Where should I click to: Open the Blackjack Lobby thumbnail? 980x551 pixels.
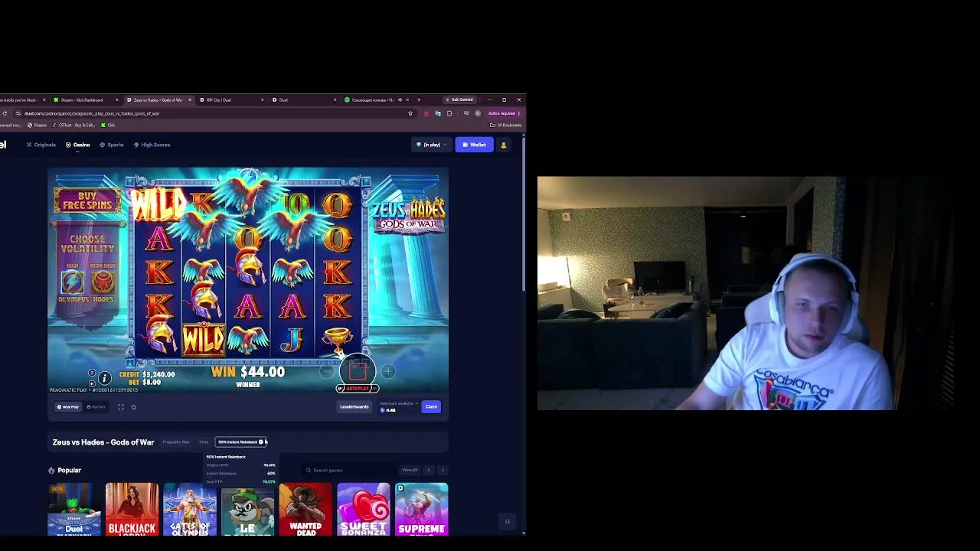132,509
